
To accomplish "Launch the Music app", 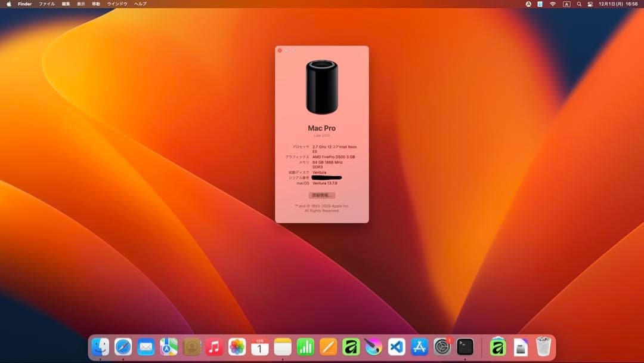I will [213, 345].
